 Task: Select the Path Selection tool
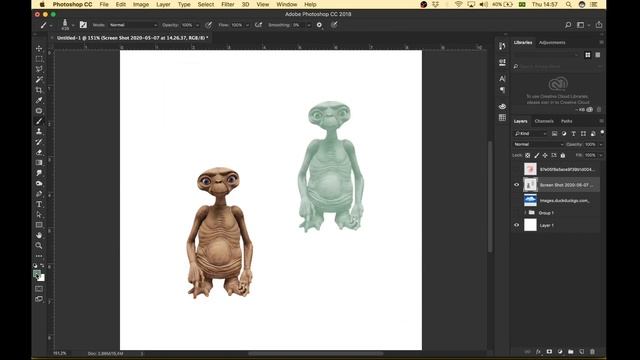tap(39, 215)
